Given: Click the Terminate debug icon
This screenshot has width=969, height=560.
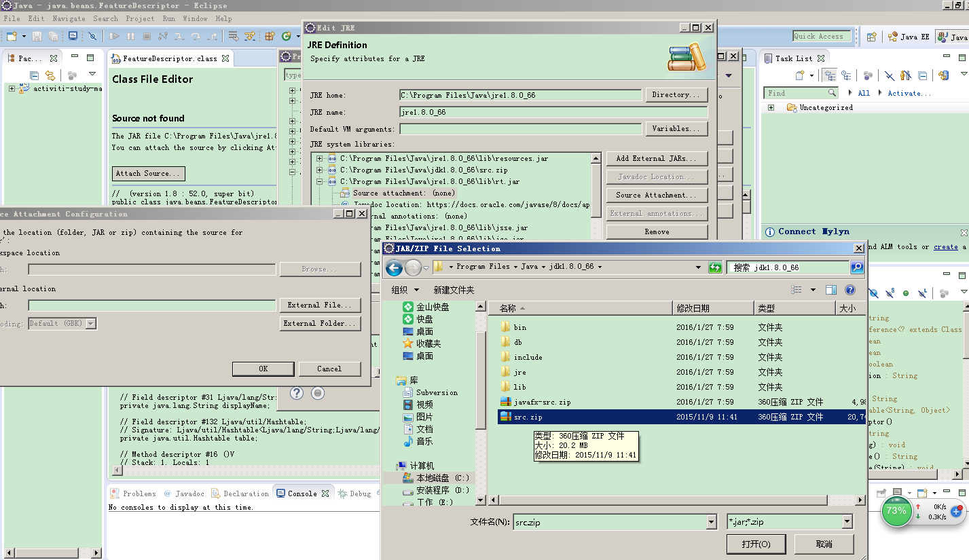Looking at the screenshot, I should [x=147, y=36].
